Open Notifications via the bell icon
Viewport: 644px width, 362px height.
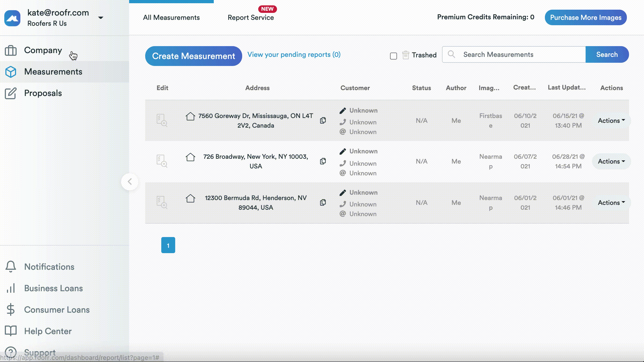click(x=11, y=267)
